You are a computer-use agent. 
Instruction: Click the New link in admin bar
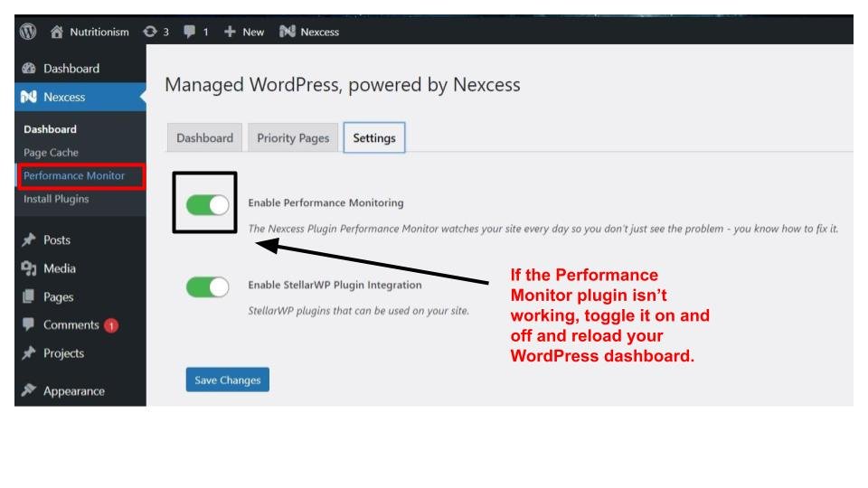pos(253,33)
